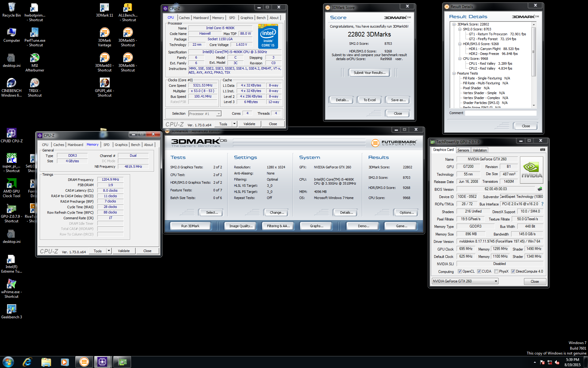Launch the super_pi shortcut icon
The width and height of the screenshot is (588, 368).
pos(11,163)
